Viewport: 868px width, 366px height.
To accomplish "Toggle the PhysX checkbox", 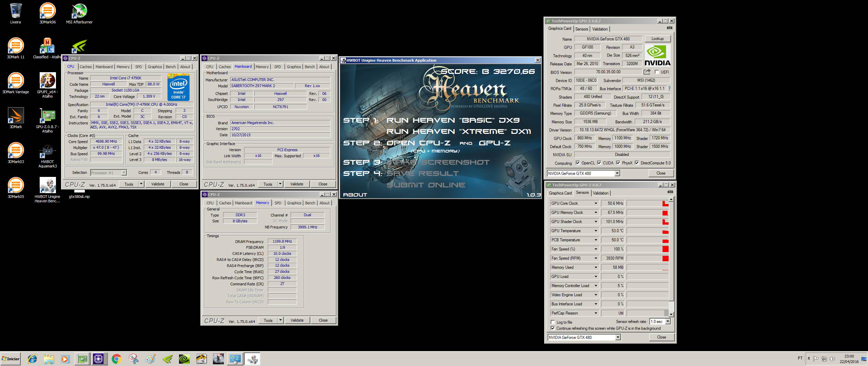I will click(618, 163).
